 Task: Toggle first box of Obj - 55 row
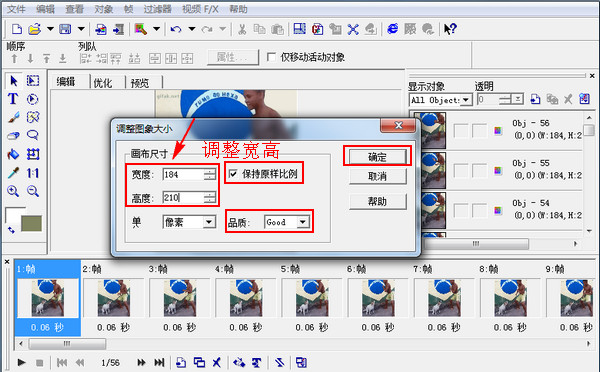461,170
